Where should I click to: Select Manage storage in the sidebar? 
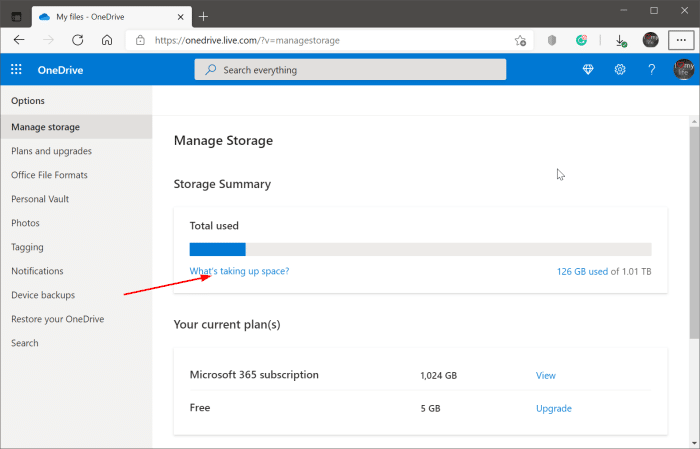(76, 127)
